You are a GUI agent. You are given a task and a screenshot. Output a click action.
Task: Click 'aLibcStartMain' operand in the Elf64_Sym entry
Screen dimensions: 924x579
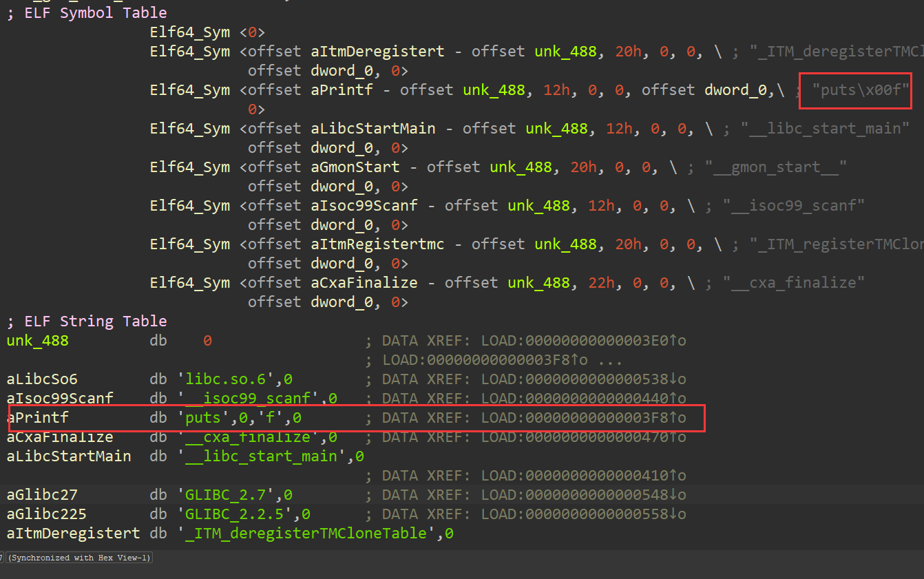tap(373, 129)
